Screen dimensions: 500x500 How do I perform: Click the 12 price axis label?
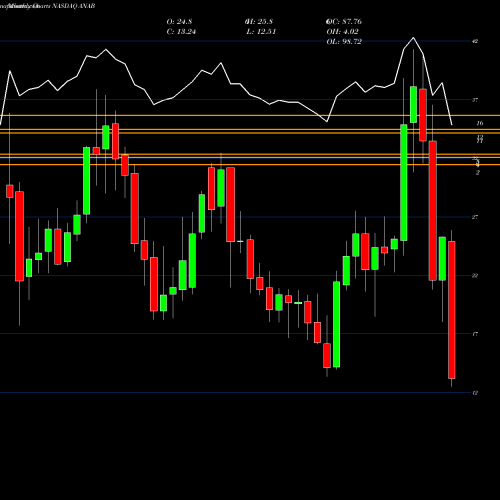(475, 393)
